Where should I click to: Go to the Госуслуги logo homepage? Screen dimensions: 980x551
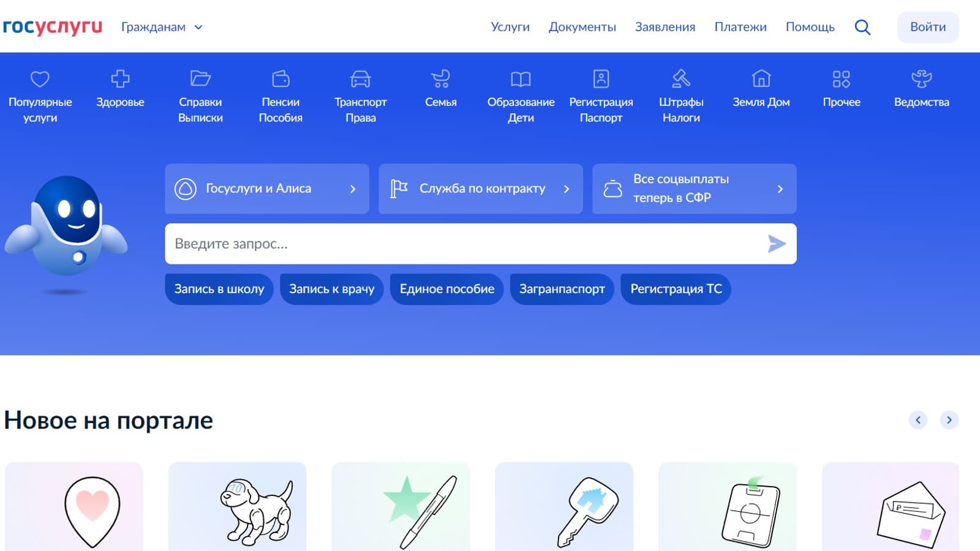[53, 27]
